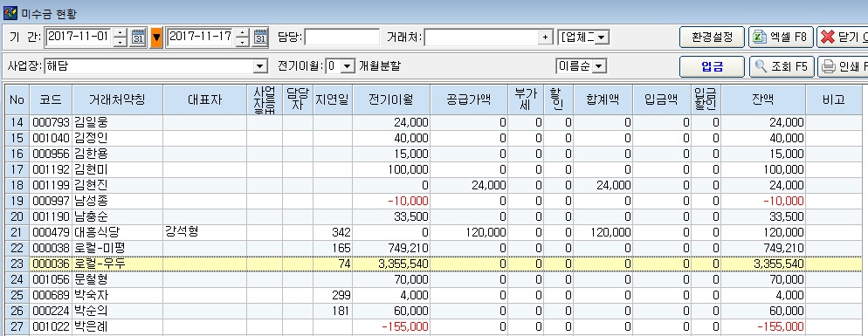This screenshot has height=336, width=868.
Task: Close the window with 닫기 button
Action: [x=843, y=37]
